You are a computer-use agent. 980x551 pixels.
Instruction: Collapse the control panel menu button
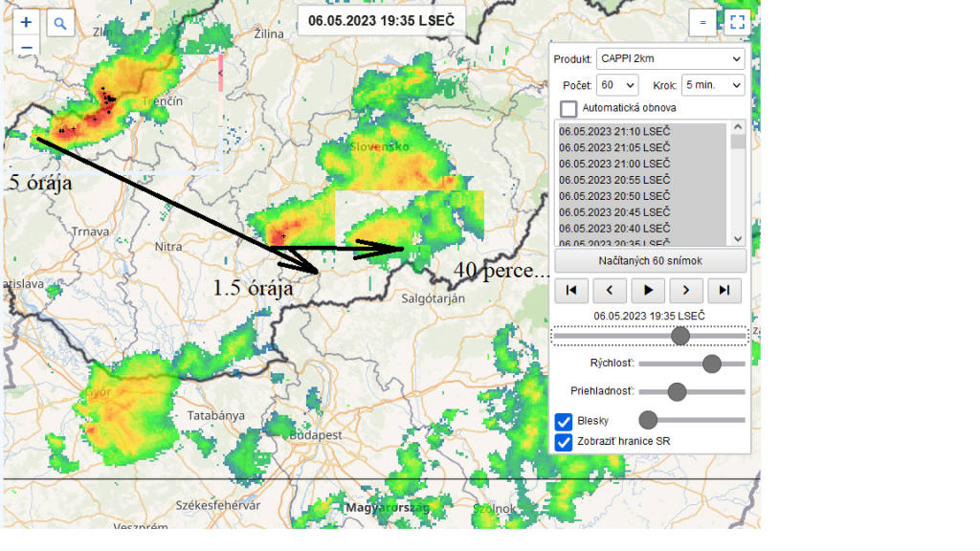point(702,23)
